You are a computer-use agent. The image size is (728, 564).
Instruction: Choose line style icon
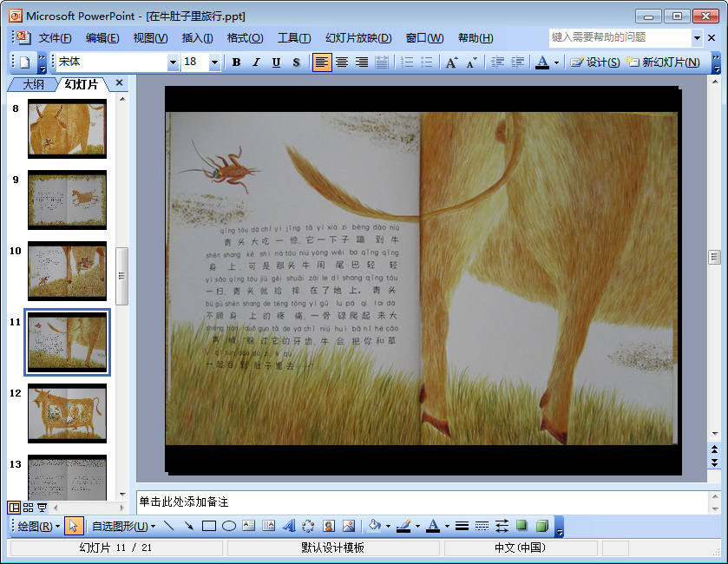(x=462, y=527)
